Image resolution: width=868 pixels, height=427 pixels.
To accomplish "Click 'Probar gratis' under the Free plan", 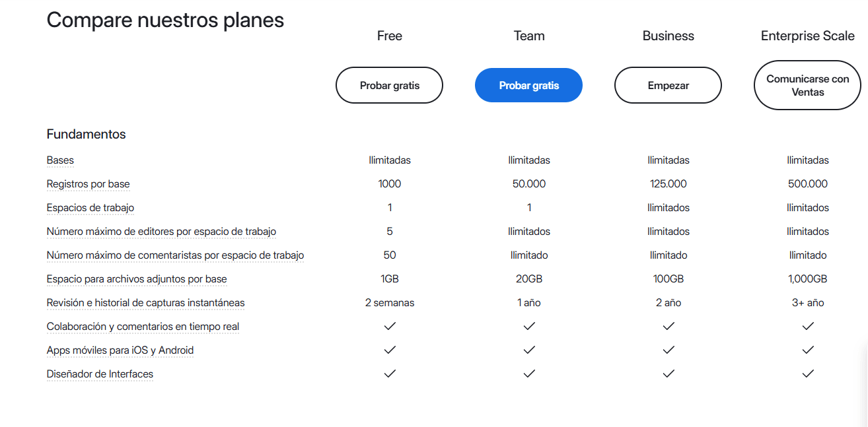I will tap(389, 85).
